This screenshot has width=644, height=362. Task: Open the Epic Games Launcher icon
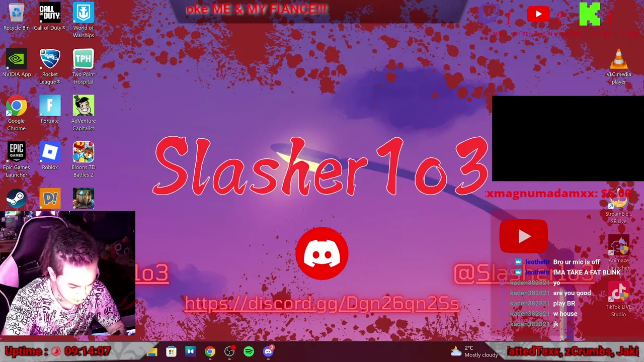click(16, 160)
